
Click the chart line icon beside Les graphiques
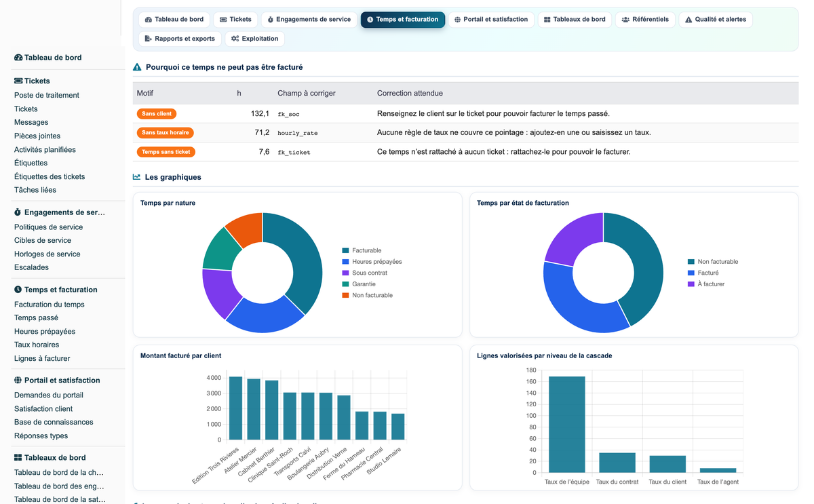pyautogui.click(x=137, y=177)
